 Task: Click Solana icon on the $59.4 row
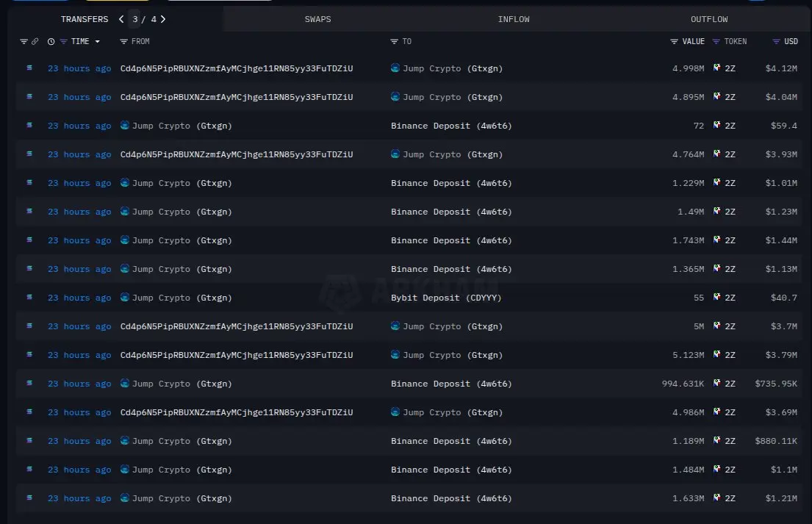tap(29, 125)
